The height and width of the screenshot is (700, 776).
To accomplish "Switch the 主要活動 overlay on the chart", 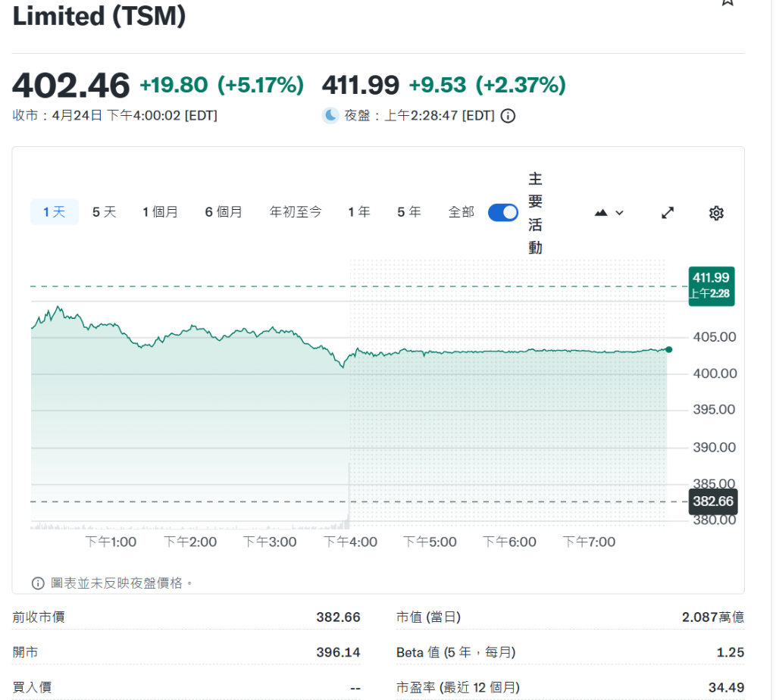I will coord(502,212).
